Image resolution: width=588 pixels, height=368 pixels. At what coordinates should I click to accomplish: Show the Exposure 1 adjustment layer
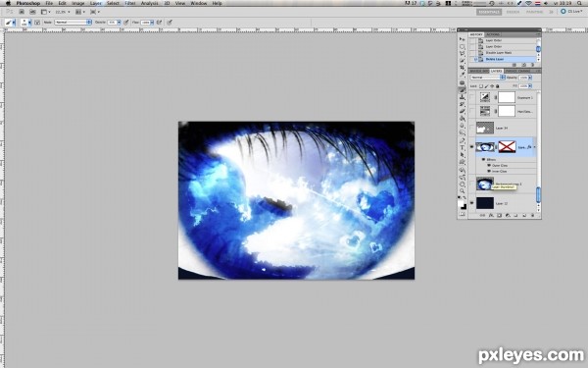coord(471,97)
